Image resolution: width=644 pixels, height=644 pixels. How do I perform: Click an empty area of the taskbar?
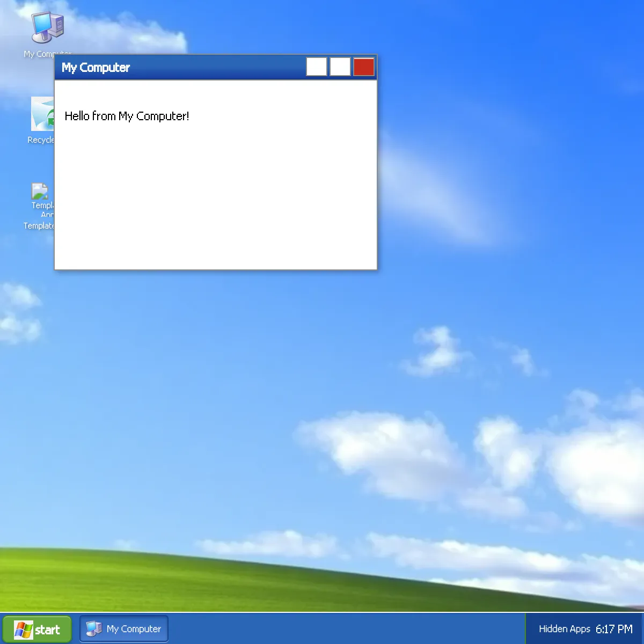click(x=343, y=629)
